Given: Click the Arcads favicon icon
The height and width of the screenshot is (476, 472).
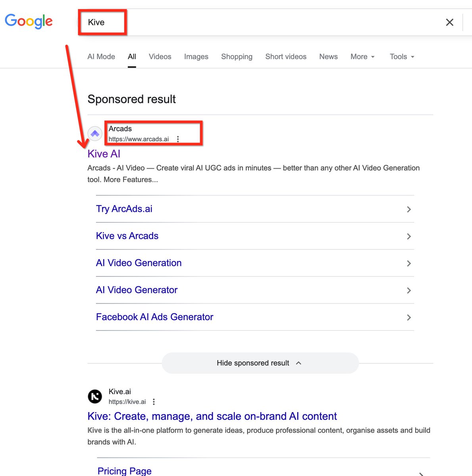Looking at the screenshot, I should (x=95, y=134).
